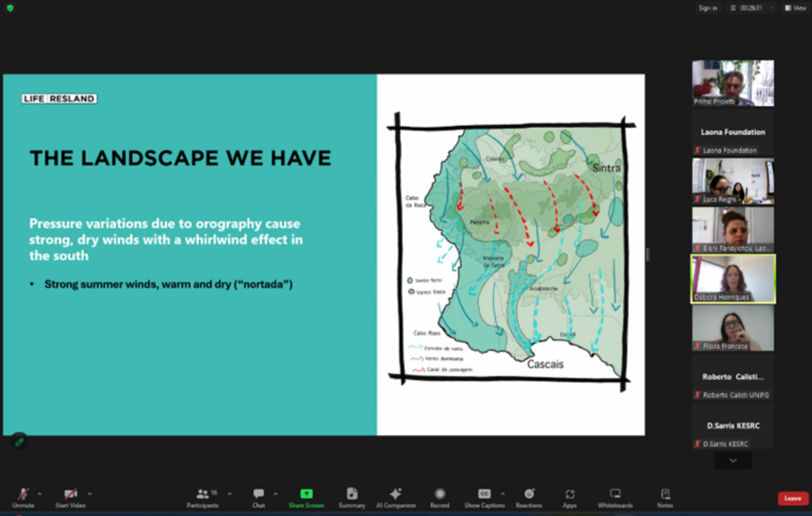This screenshot has width=812, height=516.
Task: Open the View layout menu
Action: click(796, 8)
